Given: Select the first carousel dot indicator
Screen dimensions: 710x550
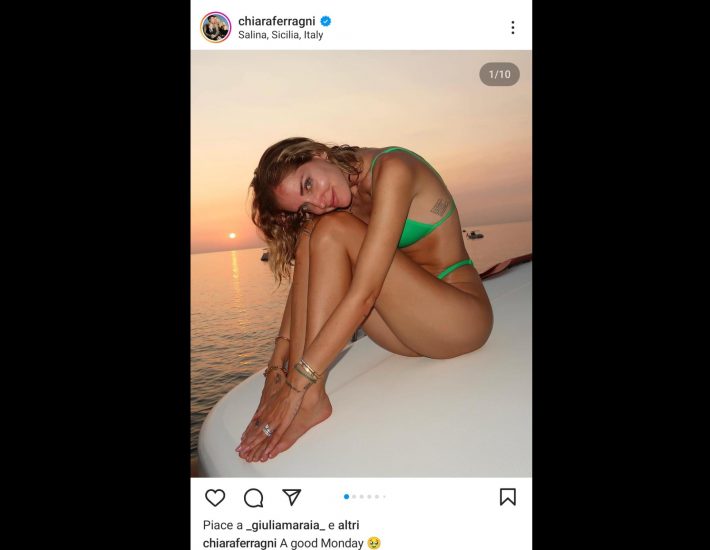Looking at the screenshot, I should click(346, 497).
